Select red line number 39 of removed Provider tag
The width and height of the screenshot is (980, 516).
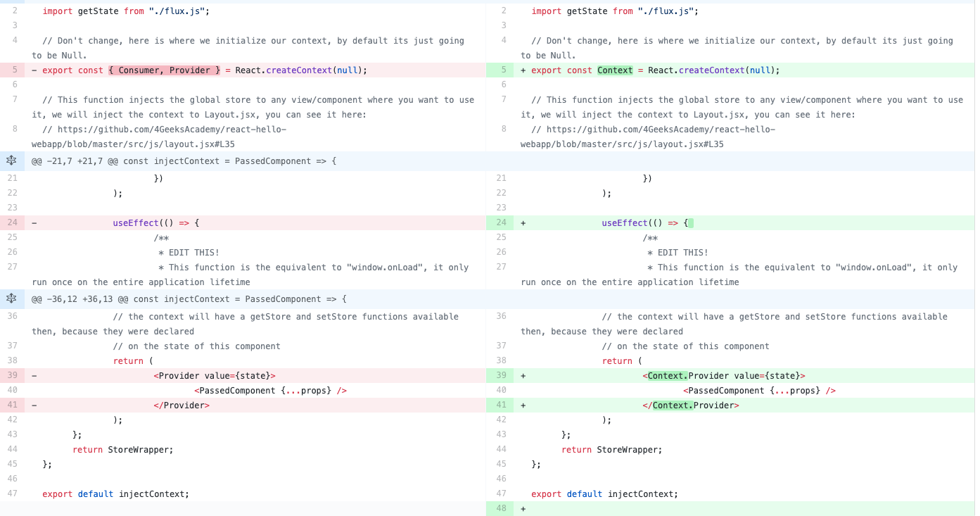13,376
